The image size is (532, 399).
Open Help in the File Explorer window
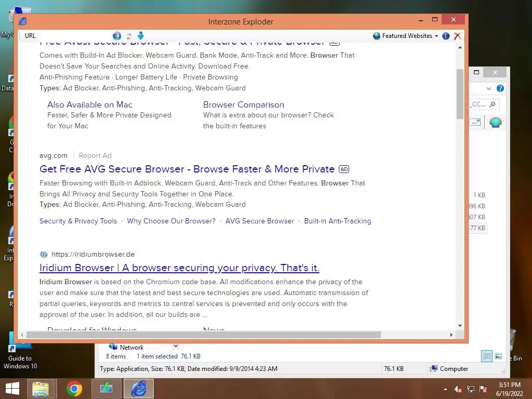tap(500, 88)
